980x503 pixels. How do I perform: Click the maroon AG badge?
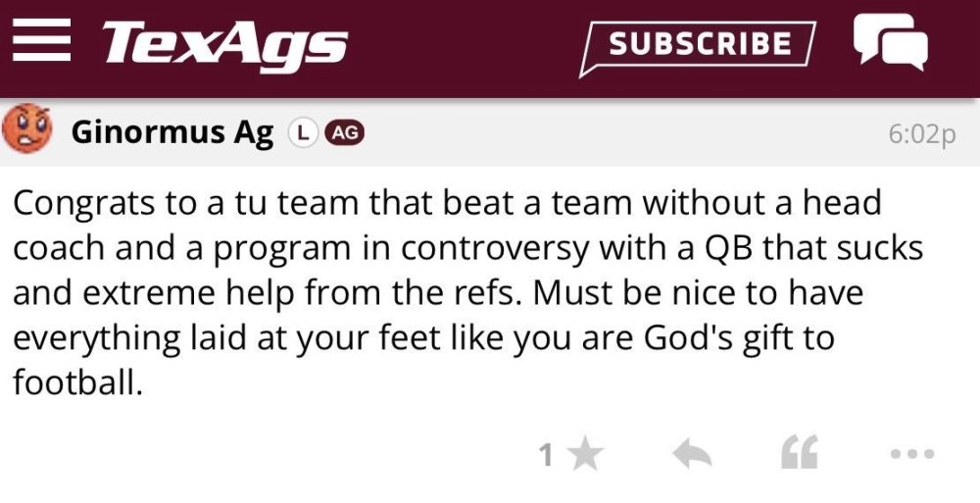coord(344,132)
